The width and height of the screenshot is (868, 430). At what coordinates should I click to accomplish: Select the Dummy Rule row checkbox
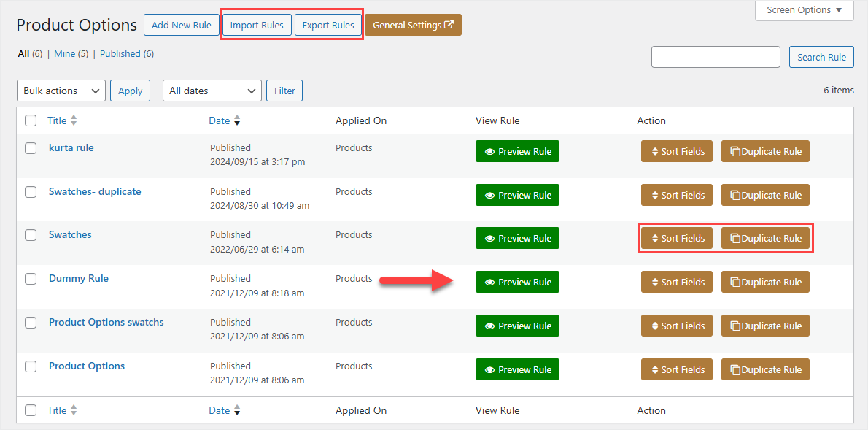pyautogui.click(x=31, y=279)
